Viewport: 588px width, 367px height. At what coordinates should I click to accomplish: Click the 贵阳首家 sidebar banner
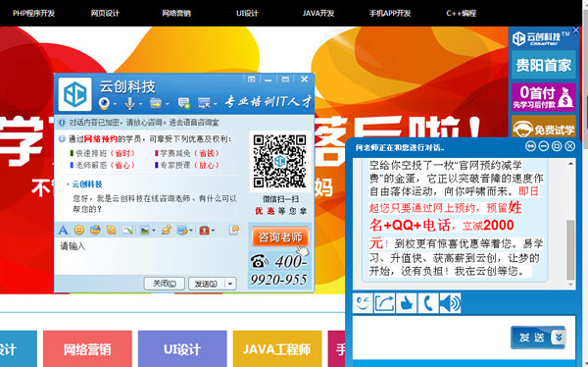(x=543, y=66)
